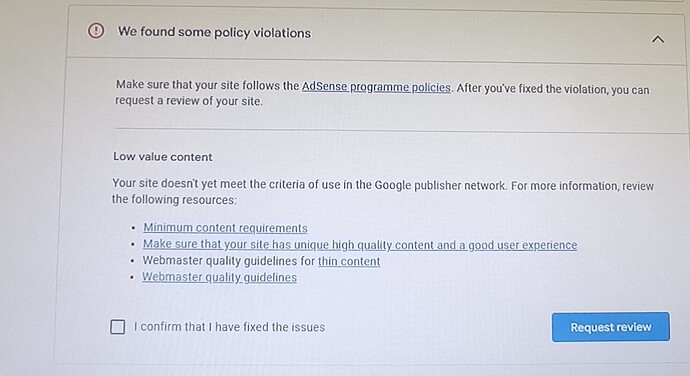Open Minimum content requirements link
The height and width of the screenshot is (376, 690).
(x=225, y=228)
